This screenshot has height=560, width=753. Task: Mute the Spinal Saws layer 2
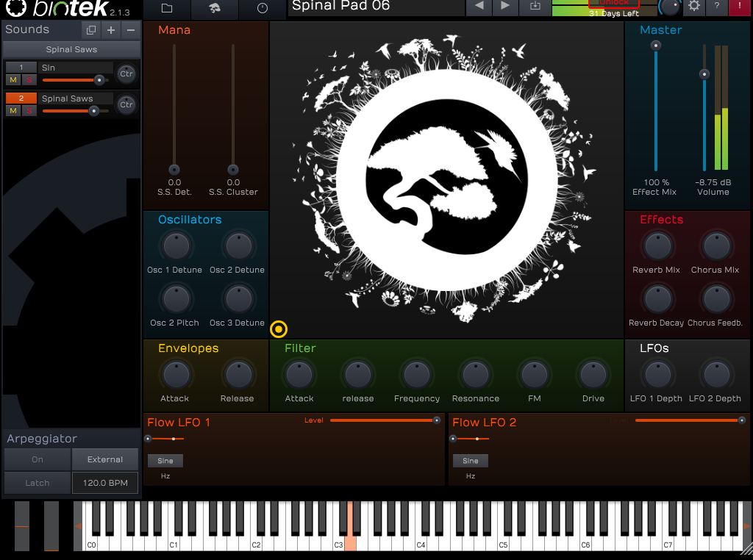tap(13, 110)
